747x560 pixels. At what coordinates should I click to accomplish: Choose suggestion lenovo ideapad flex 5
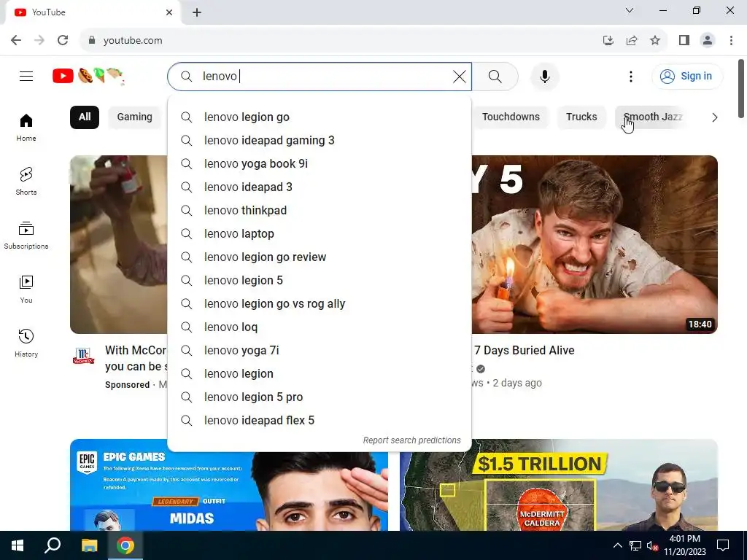(320, 421)
